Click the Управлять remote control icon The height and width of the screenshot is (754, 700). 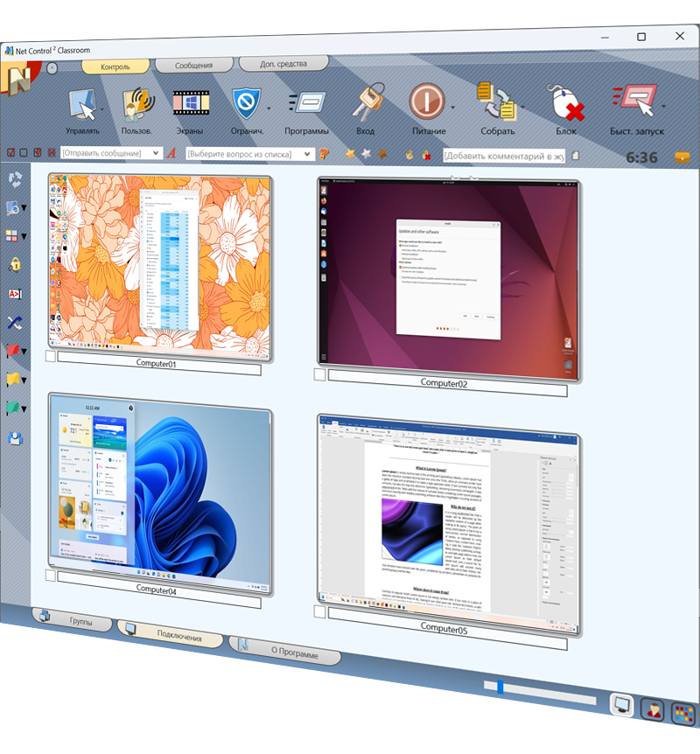click(x=83, y=105)
